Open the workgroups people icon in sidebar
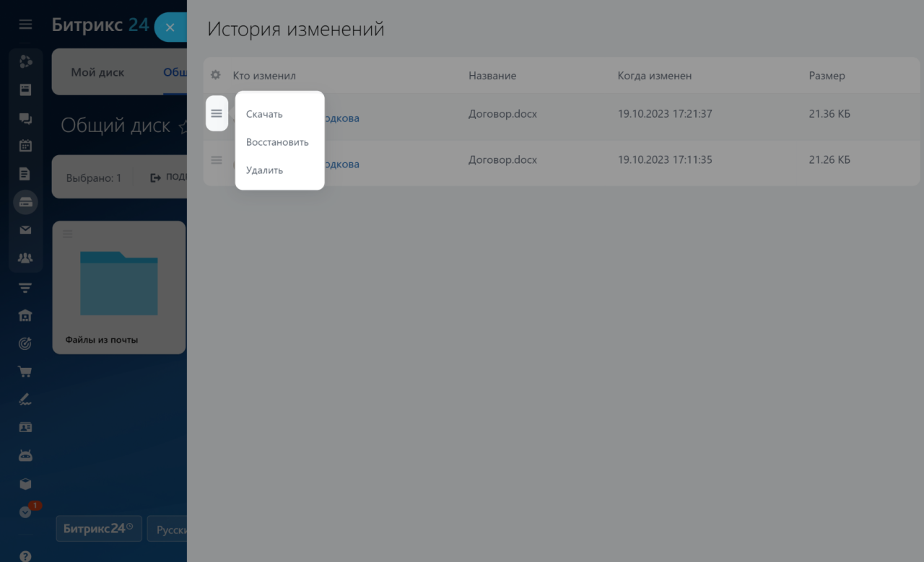The height and width of the screenshot is (562, 924). [25, 258]
